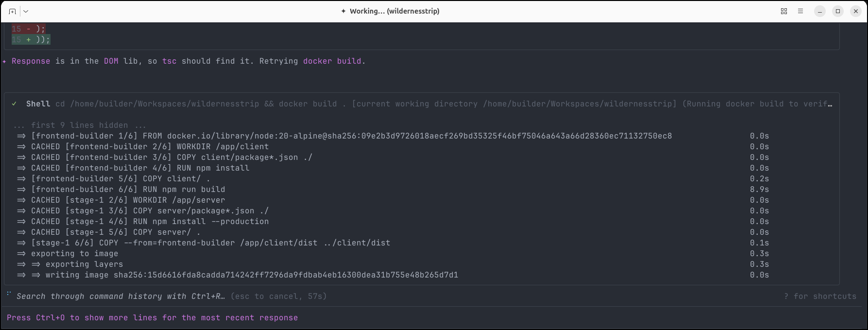Open a new terminal tab

(12, 11)
